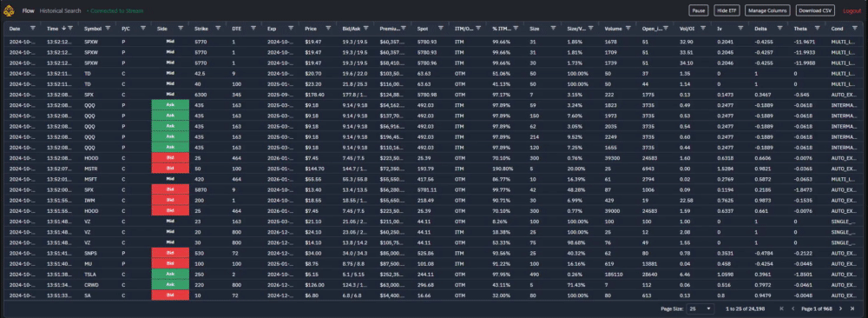Click the MU symbol cell
This screenshot has height=318, width=868.
tap(87, 264)
